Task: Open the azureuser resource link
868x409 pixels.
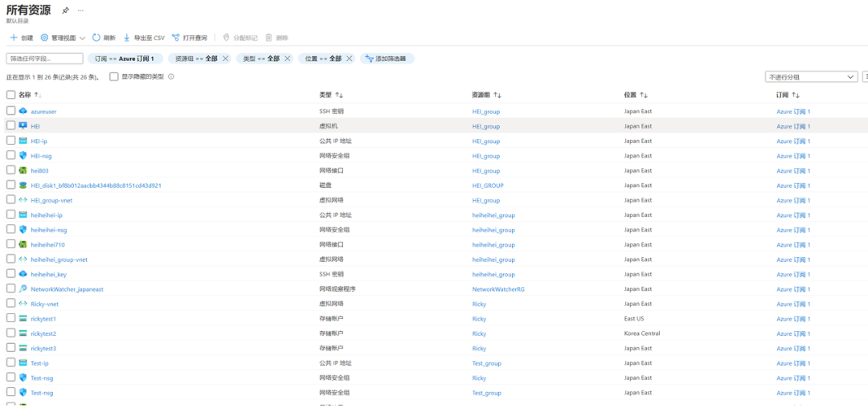Action: [43, 111]
